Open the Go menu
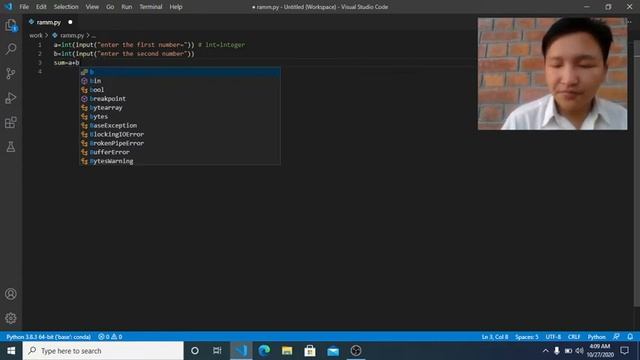The height and width of the screenshot is (360, 640). (110, 7)
